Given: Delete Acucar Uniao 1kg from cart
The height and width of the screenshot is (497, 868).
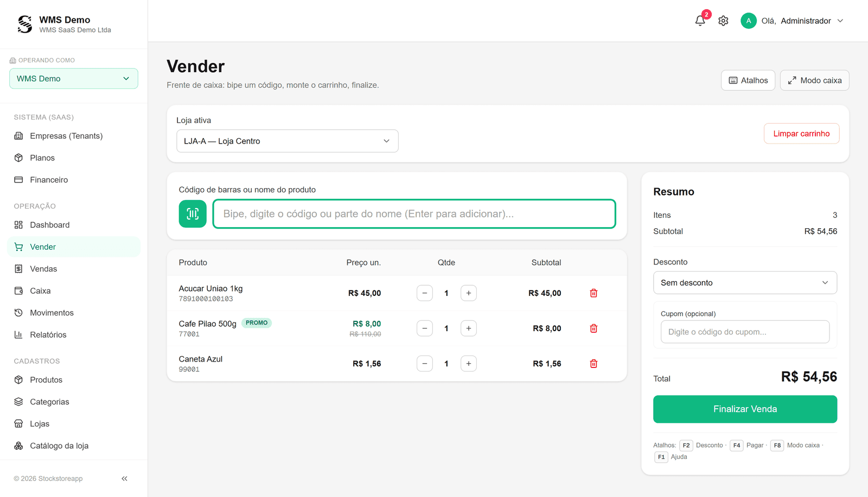Looking at the screenshot, I should click(593, 293).
